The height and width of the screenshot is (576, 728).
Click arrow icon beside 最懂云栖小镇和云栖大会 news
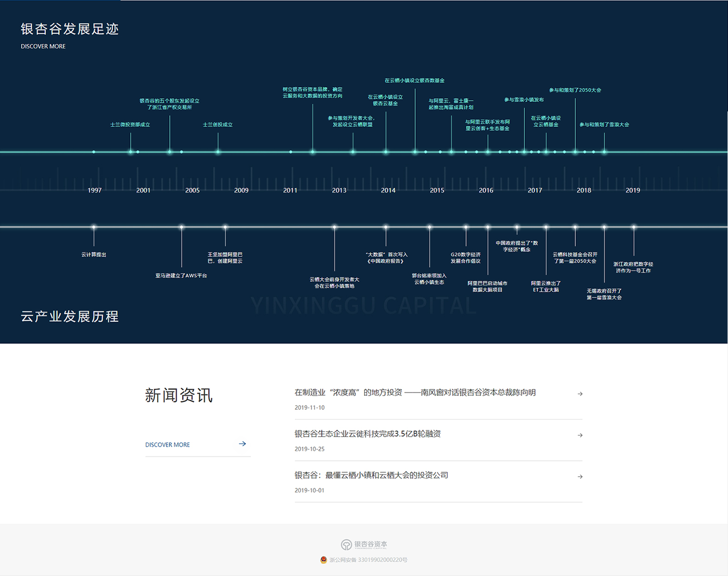tap(580, 476)
